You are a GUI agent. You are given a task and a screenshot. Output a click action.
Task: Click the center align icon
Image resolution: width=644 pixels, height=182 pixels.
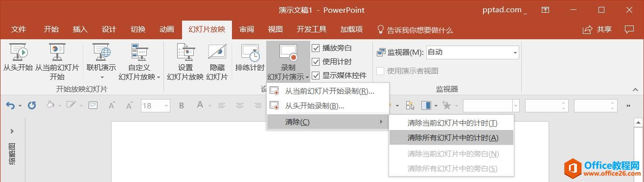(240, 105)
